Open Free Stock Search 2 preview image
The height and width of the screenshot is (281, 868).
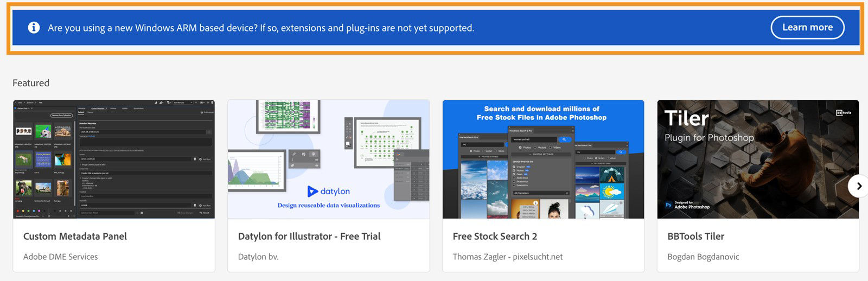click(x=544, y=159)
